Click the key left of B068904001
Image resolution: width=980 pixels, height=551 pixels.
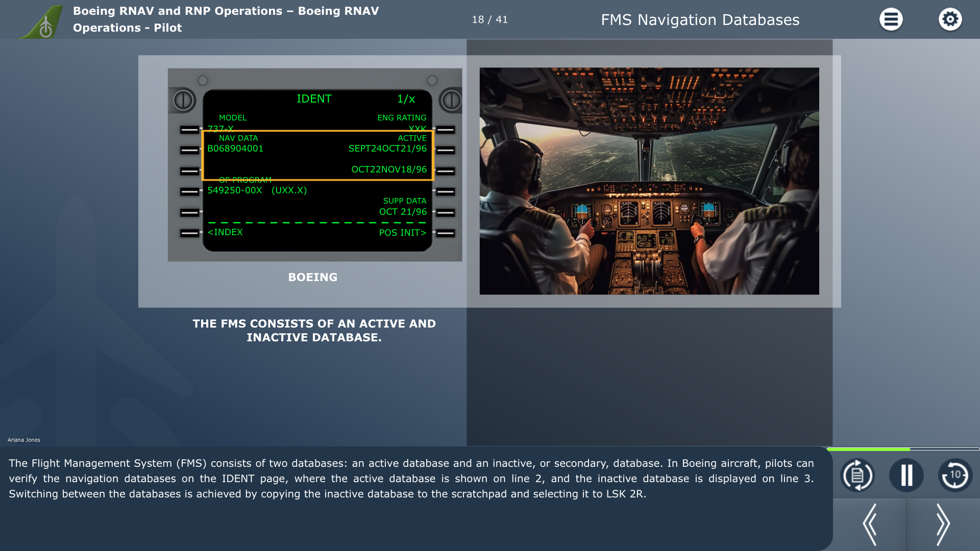[x=189, y=150]
